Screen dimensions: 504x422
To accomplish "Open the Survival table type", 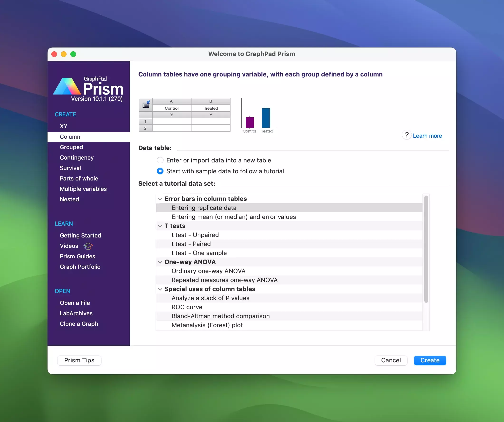I will pyautogui.click(x=70, y=168).
